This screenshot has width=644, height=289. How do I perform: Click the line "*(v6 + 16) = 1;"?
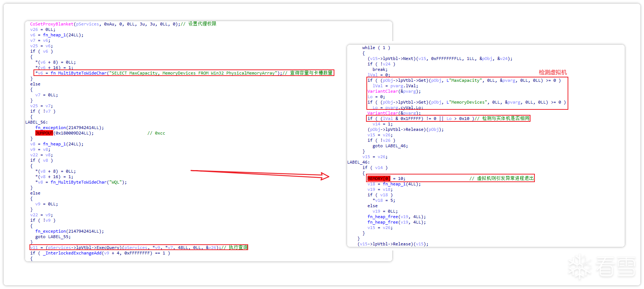(x=54, y=68)
